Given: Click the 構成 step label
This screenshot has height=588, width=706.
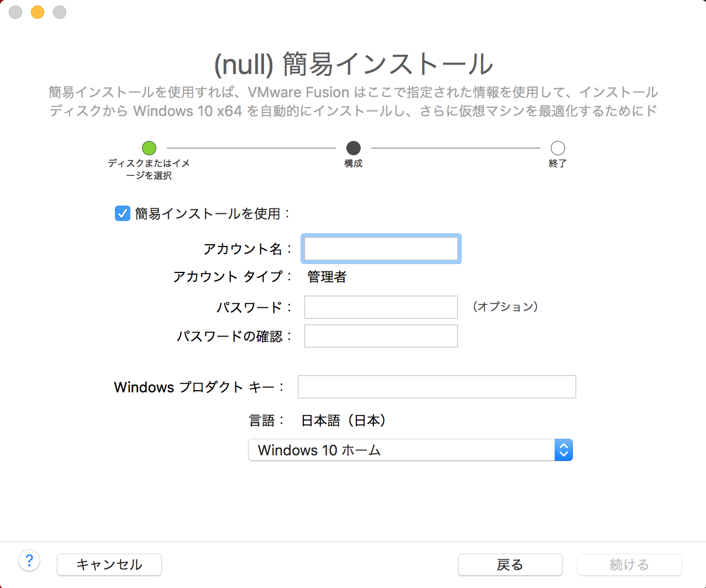Looking at the screenshot, I should [354, 164].
